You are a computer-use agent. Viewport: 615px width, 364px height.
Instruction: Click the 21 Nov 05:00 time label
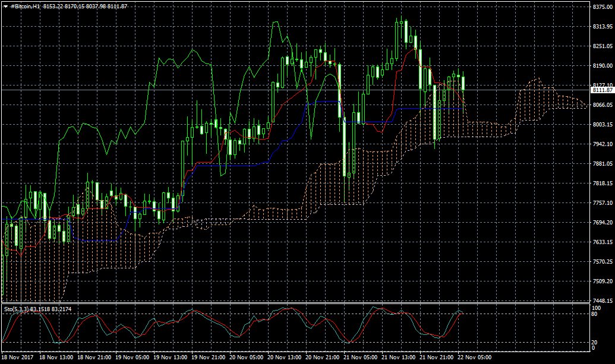click(x=360, y=358)
